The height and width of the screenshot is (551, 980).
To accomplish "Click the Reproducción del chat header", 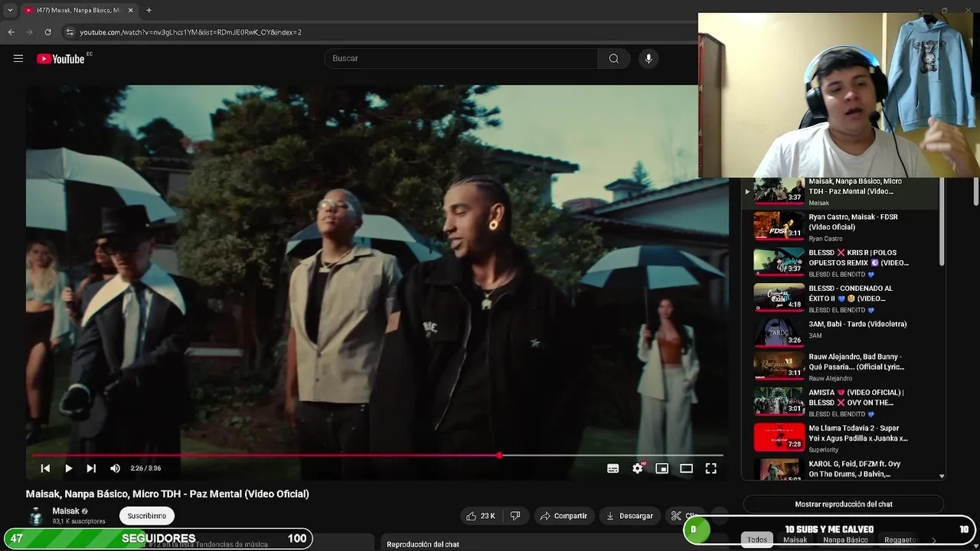I will pyautogui.click(x=423, y=544).
